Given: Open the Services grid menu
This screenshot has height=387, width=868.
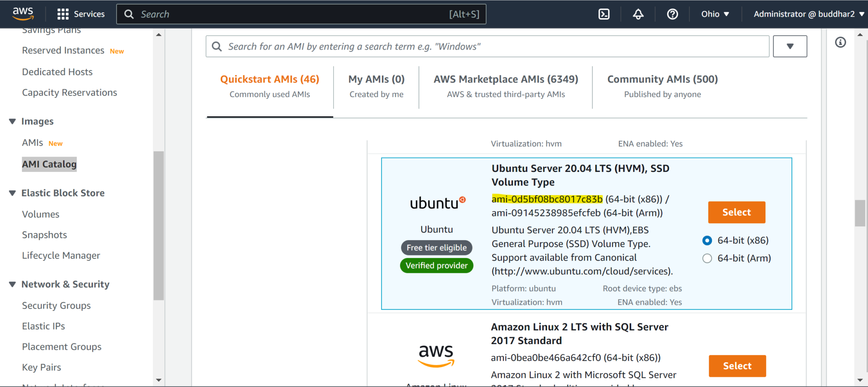Looking at the screenshot, I should click(81, 14).
